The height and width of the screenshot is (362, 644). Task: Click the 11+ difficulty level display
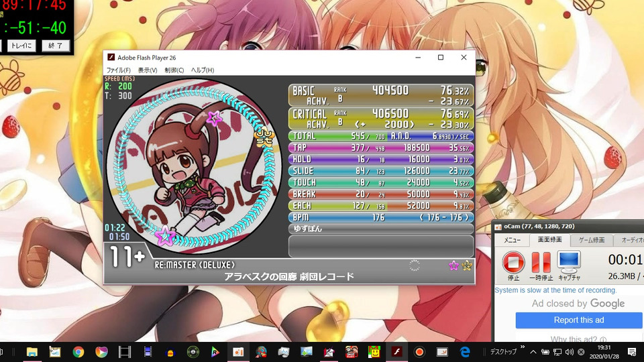coord(127,257)
